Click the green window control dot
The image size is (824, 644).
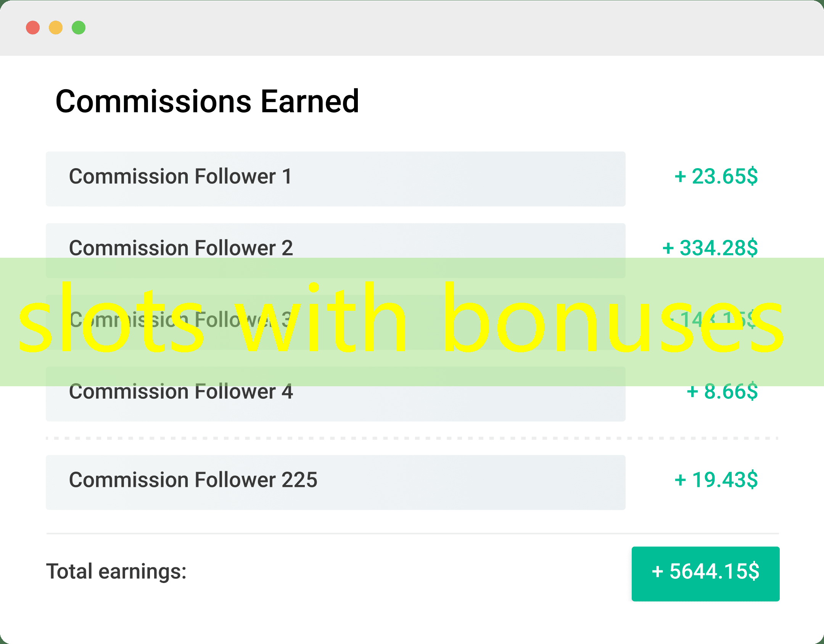pos(79,27)
